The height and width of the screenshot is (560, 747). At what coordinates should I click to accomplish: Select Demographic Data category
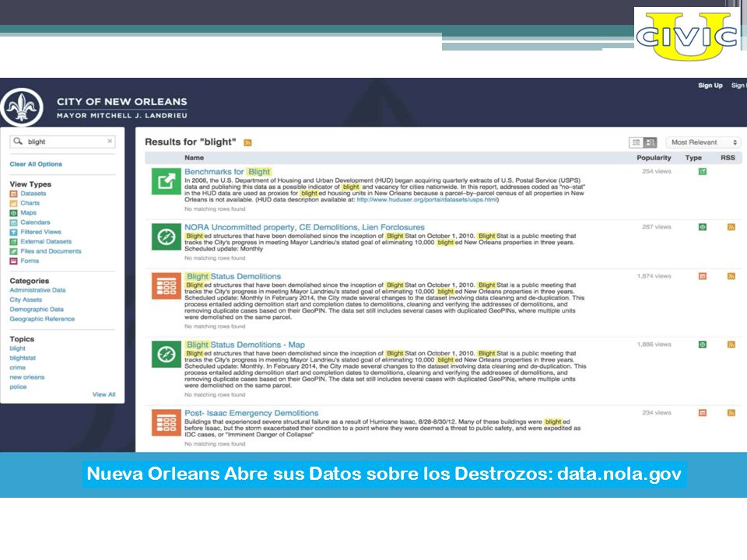tap(37, 309)
